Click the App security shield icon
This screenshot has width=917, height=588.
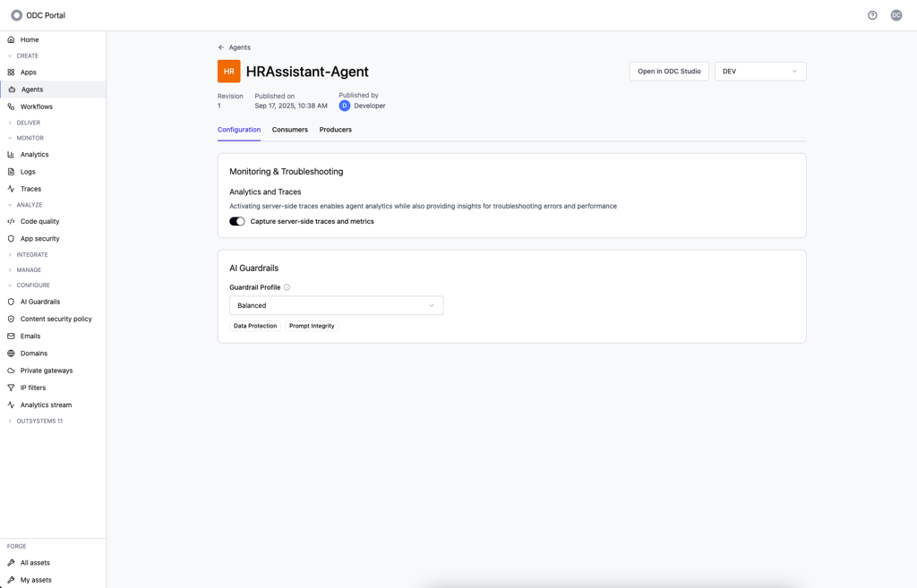pyautogui.click(x=11, y=238)
